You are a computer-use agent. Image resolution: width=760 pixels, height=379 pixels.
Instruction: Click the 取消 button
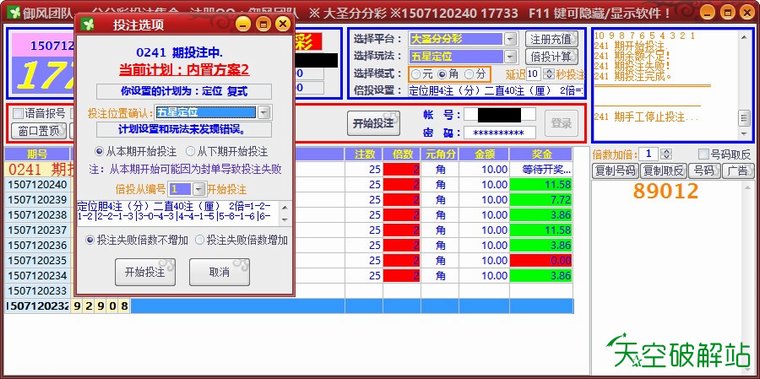click(x=219, y=272)
